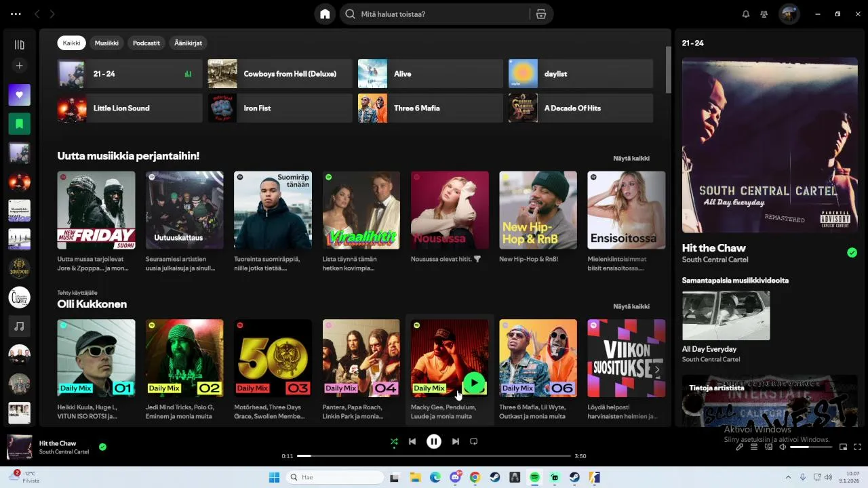Show the lyrics microphone view
Screen dimensions: 868x488
click(740, 447)
